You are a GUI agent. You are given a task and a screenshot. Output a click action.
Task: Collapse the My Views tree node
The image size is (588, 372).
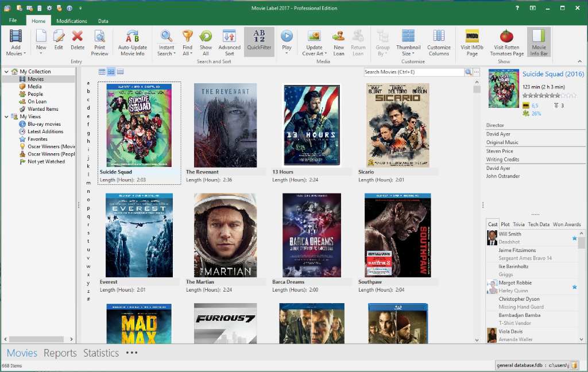[x=6, y=117]
